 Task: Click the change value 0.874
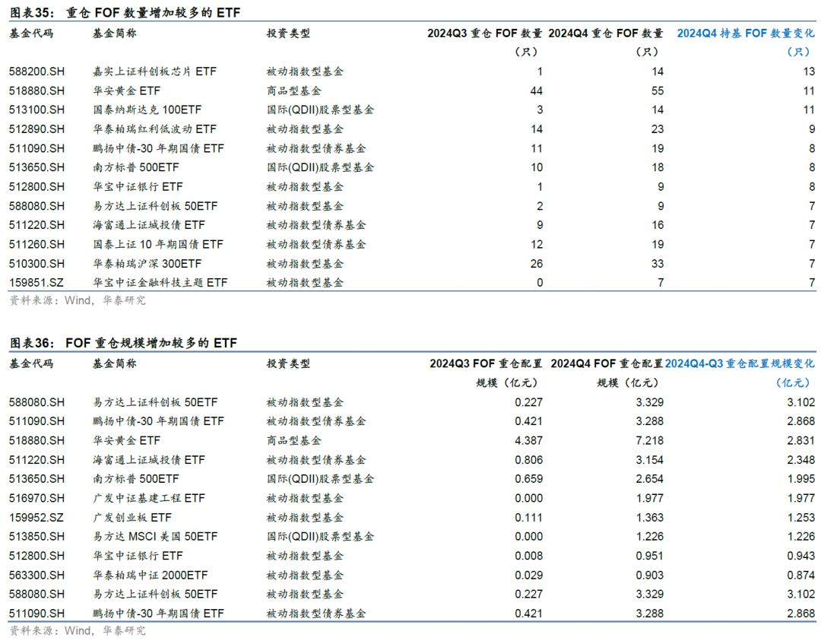pos(800,576)
